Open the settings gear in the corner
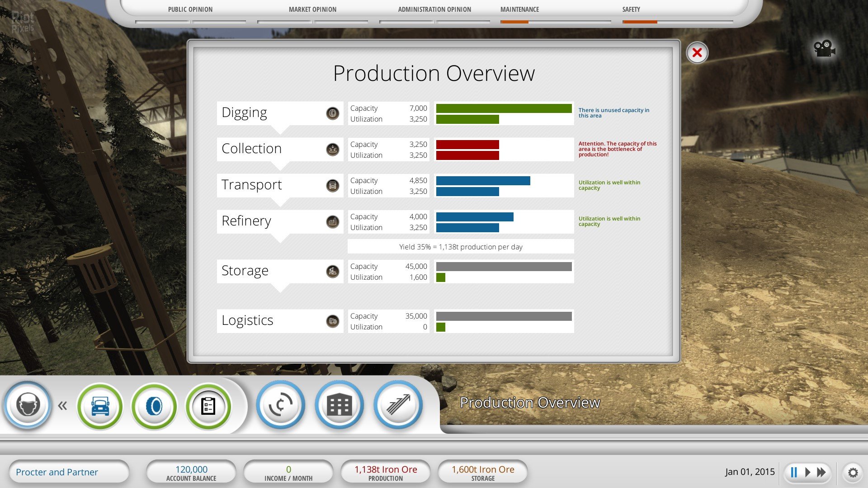Screen dimensions: 868x488 tap(853, 472)
